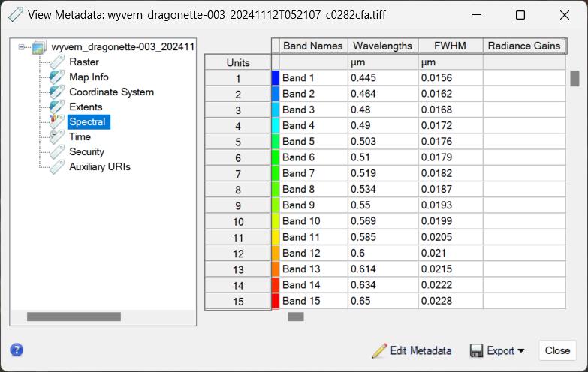Open help with the blue question mark icon
The width and height of the screenshot is (588, 372).
click(17, 350)
